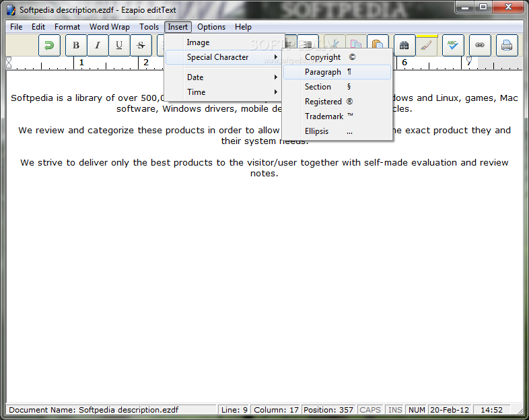The width and height of the screenshot is (529, 420).
Task: Click the '20-Feb-12' date in status bar
Action: pos(450,410)
